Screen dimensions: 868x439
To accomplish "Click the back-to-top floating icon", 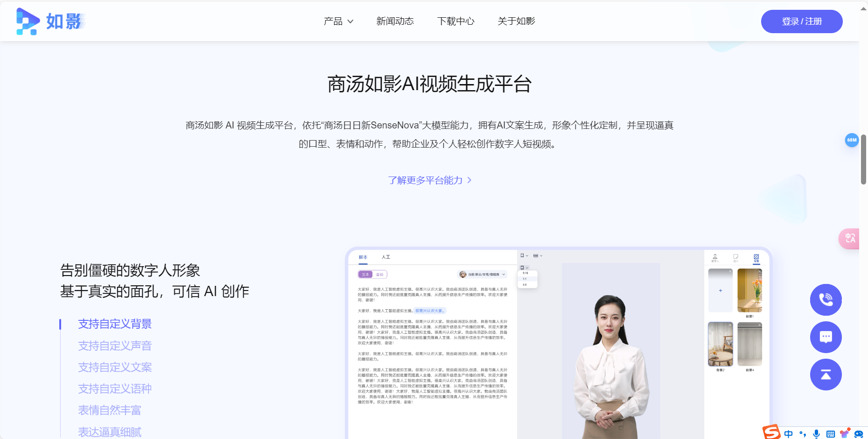I will [x=826, y=375].
